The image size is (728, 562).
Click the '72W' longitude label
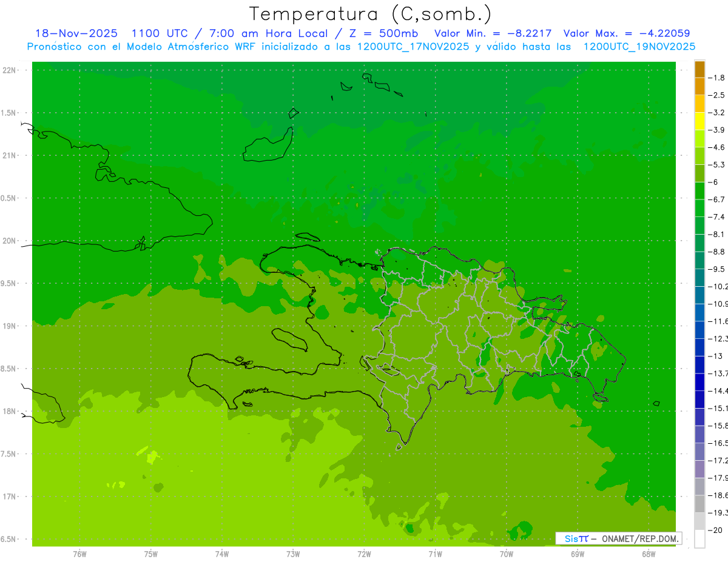point(365,555)
